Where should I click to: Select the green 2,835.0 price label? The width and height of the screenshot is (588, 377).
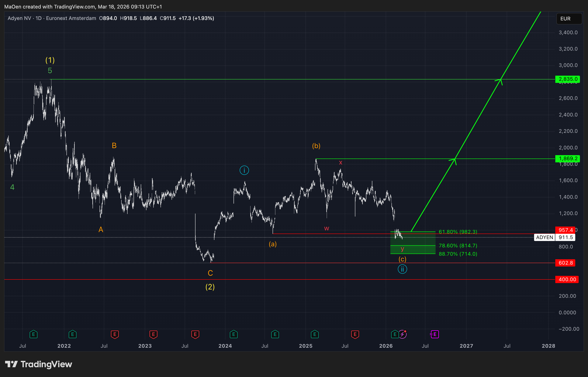click(x=568, y=79)
